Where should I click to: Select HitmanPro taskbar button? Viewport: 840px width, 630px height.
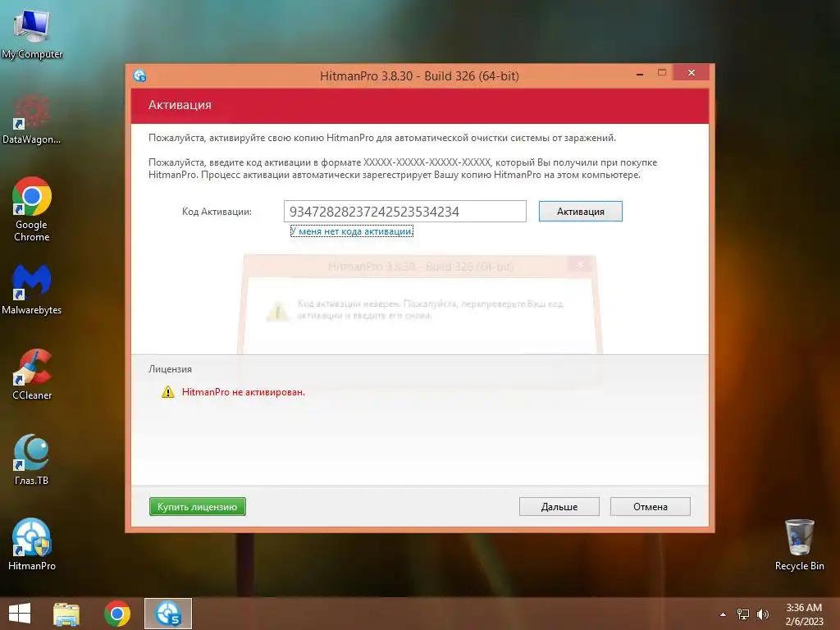pos(167,614)
